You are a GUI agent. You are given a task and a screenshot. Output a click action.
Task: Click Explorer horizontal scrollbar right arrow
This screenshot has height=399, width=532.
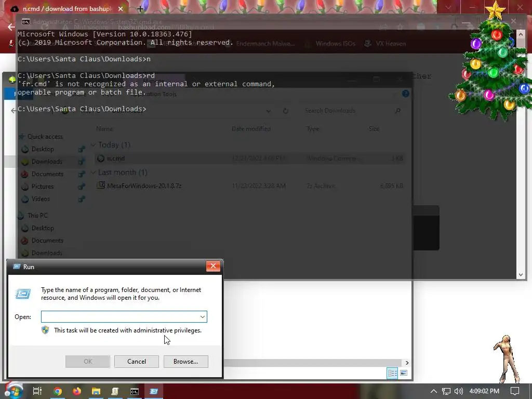407,363
